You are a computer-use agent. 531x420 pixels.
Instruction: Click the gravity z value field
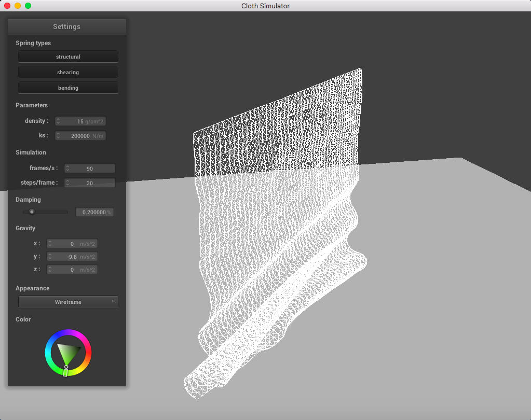[x=72, y=270]
